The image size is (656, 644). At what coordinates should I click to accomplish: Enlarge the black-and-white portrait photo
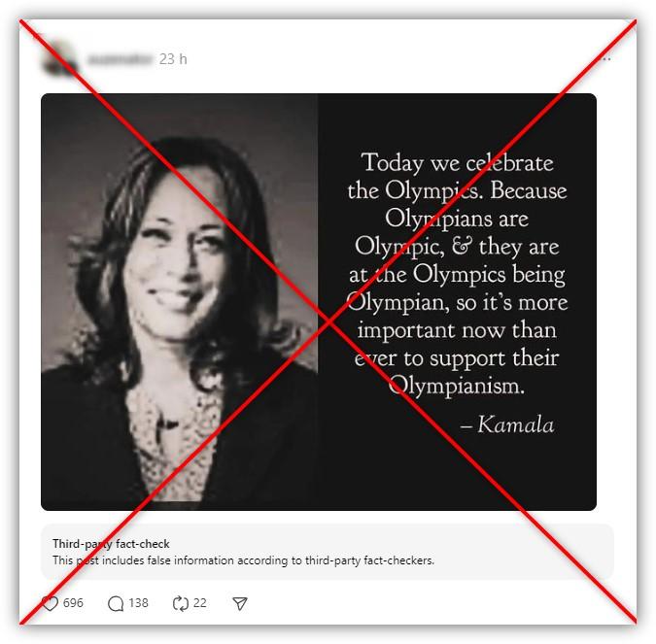[x=180, y=301]
